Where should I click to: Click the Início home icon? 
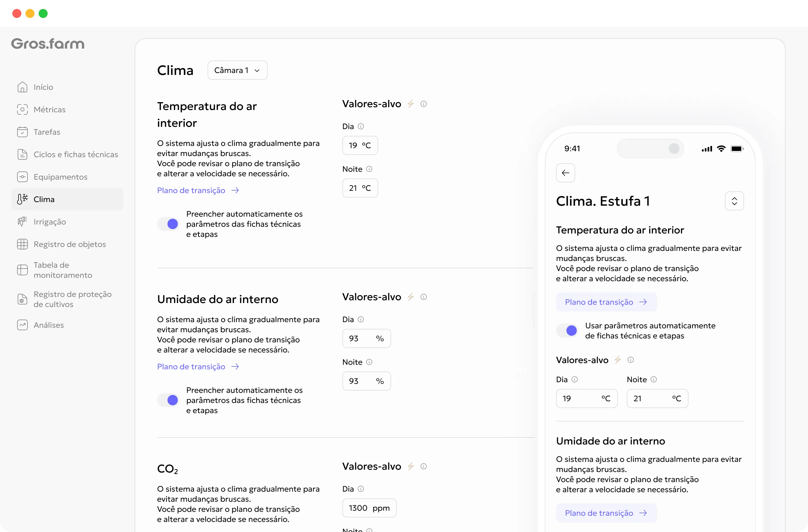[22, 87]
